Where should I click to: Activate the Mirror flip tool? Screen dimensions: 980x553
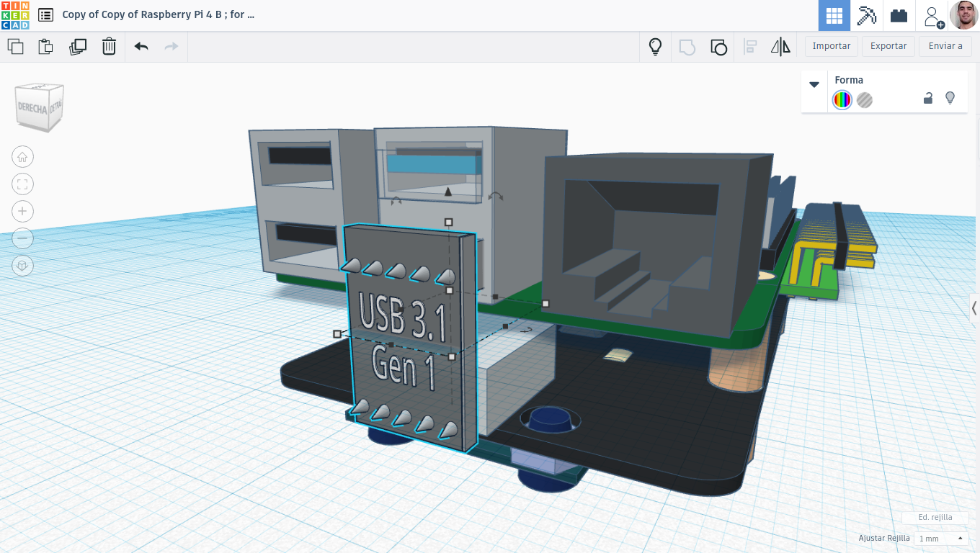click(x=780, y=47)
